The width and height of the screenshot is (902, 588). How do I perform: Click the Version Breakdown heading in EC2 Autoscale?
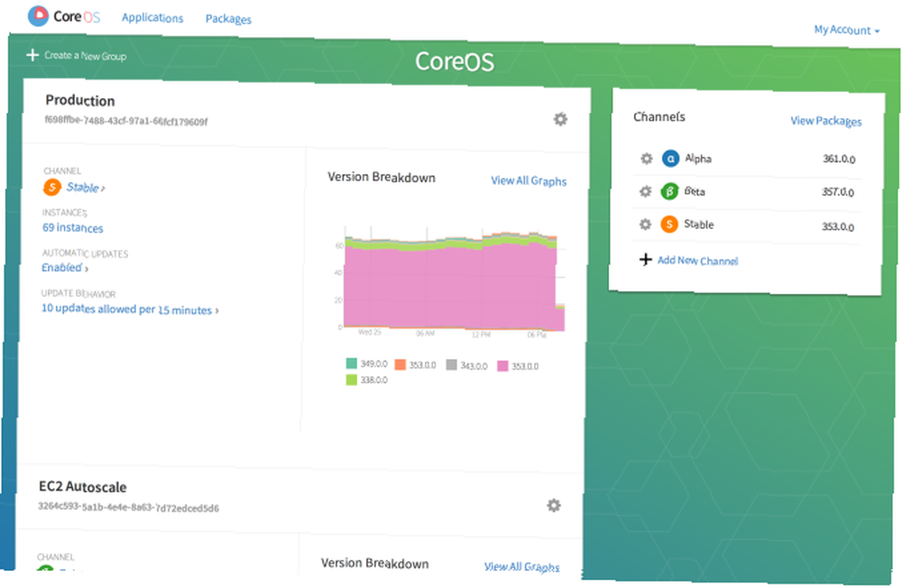tap(374, 564)
